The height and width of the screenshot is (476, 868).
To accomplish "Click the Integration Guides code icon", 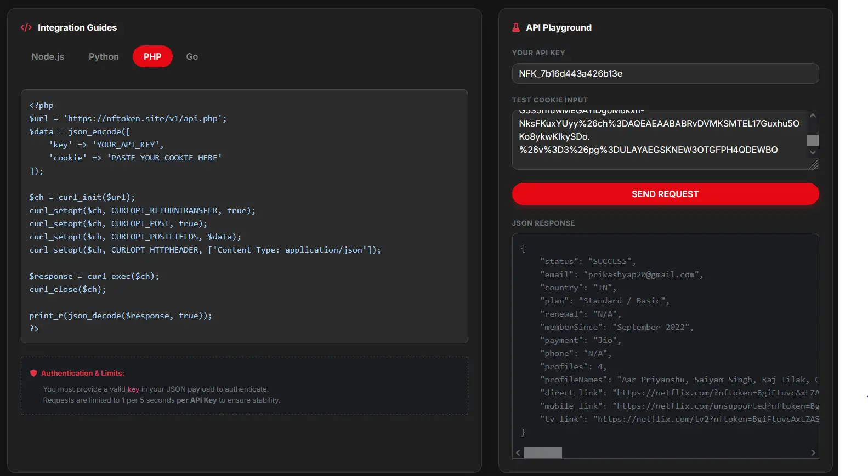I will click(26, 27).
